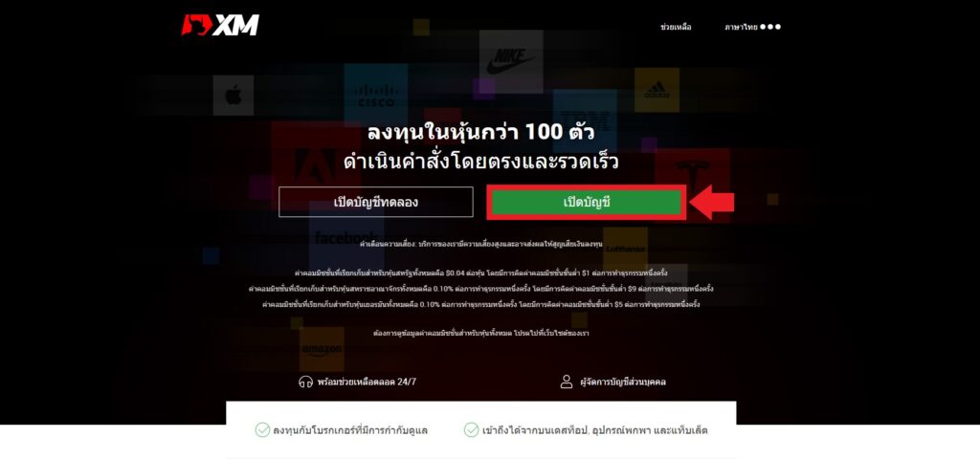This screenshot has height=459, width=980.
Task: Click the checkmark beside the desktop and mobile access text
Action: pos(471,429)
